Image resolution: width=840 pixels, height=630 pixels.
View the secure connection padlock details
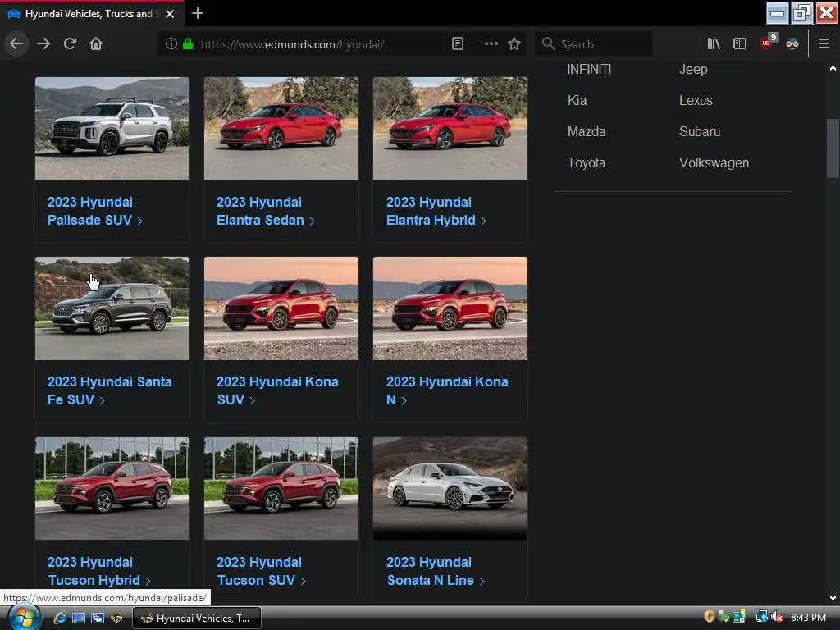coord(188,43)
